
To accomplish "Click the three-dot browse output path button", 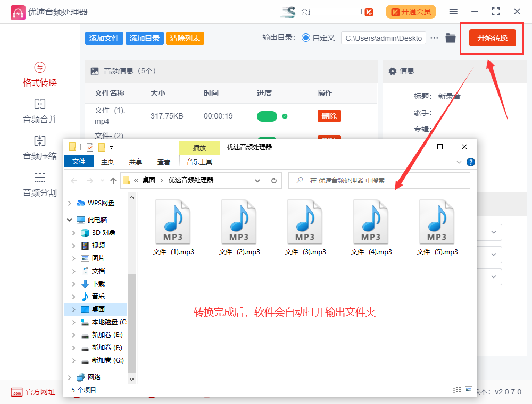I will tap(435, 38).
